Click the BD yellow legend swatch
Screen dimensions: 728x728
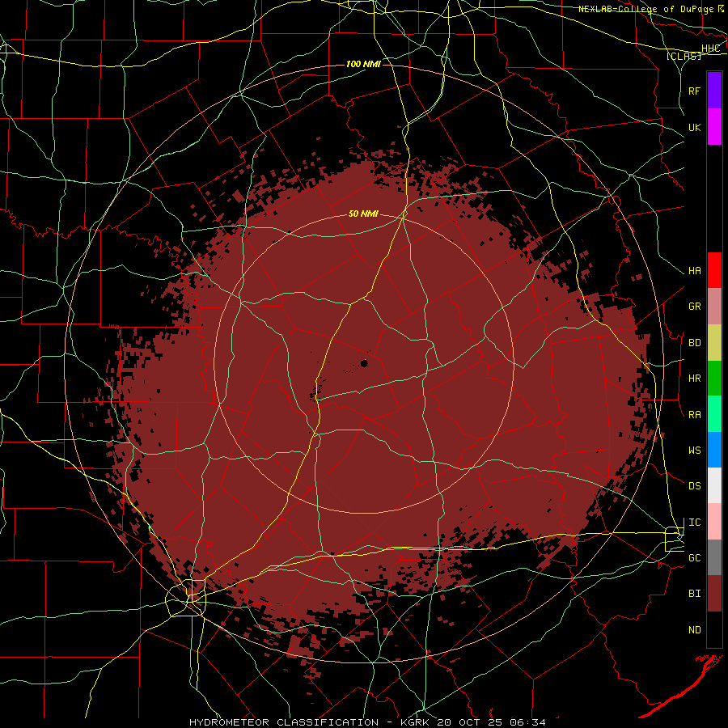[x=714, y=342]
